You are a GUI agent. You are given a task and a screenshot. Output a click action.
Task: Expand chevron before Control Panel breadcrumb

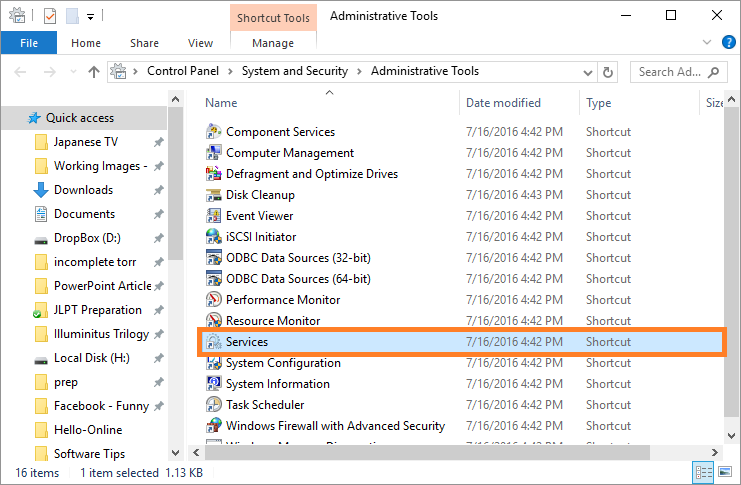point(135,71)
